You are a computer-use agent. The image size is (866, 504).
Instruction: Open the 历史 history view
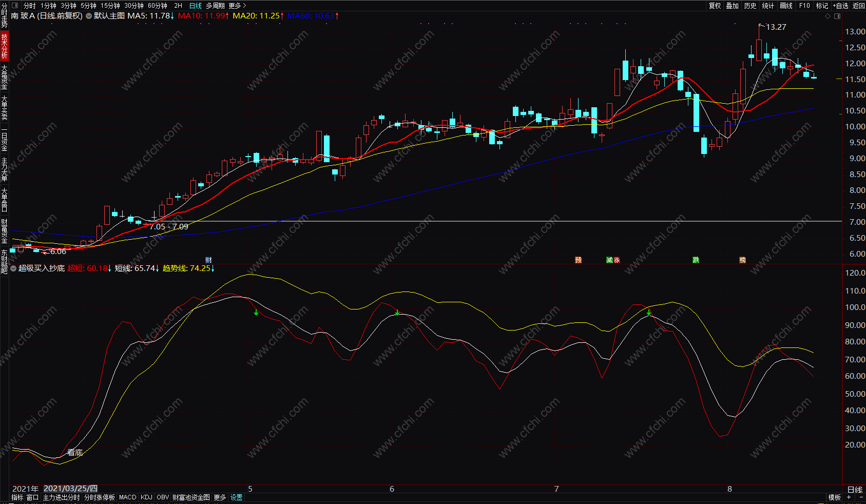[x=750, y=6]
